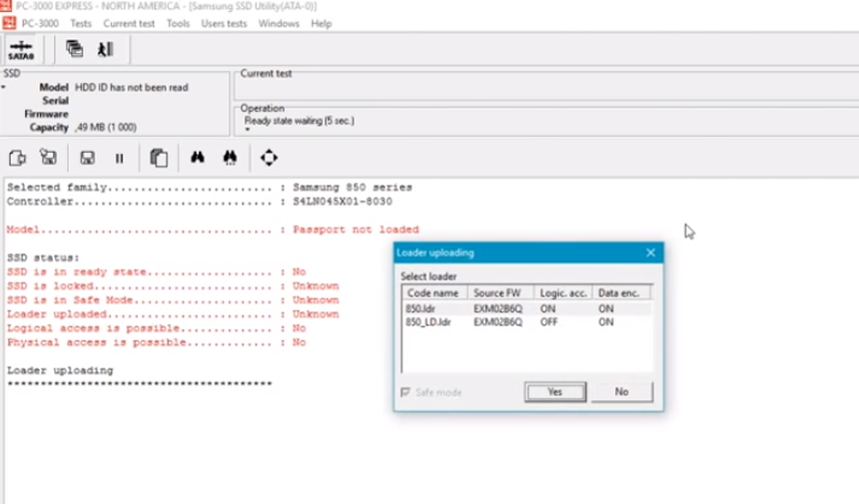Click the Source FW column header
859x504 pixels.
point(500,292)
